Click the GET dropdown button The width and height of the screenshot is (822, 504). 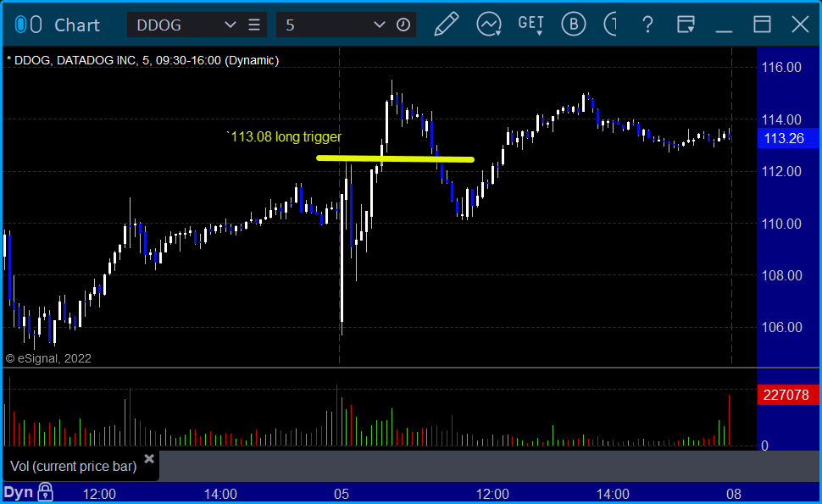click(531, 25)
